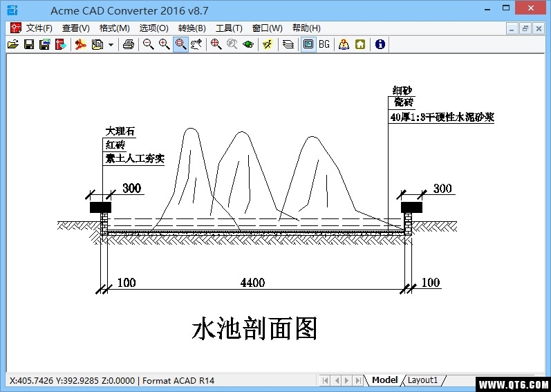Click the 素土人工夯实 annotation label

[x=135, y=159]
